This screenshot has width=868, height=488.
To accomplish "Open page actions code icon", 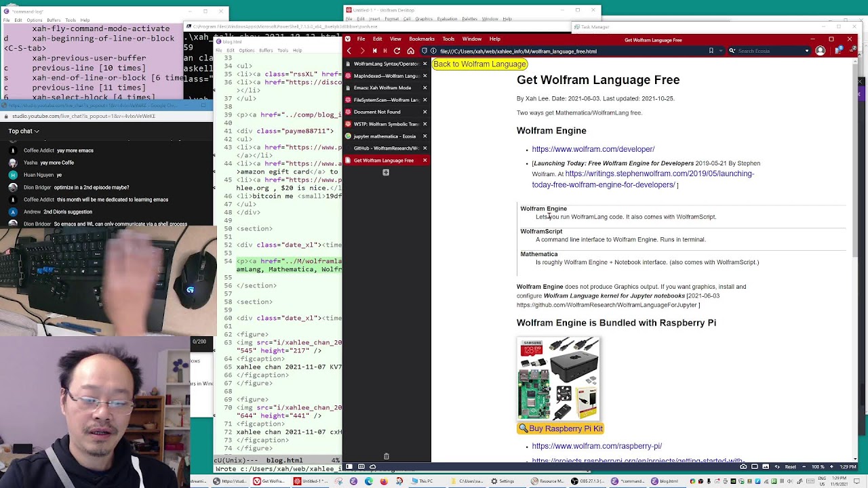I will 777,466.
